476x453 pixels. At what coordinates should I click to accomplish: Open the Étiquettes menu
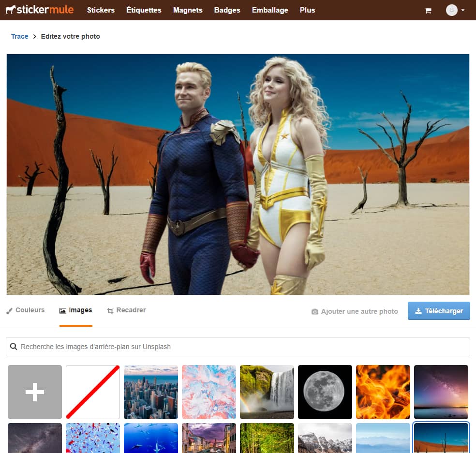point(144,10)
